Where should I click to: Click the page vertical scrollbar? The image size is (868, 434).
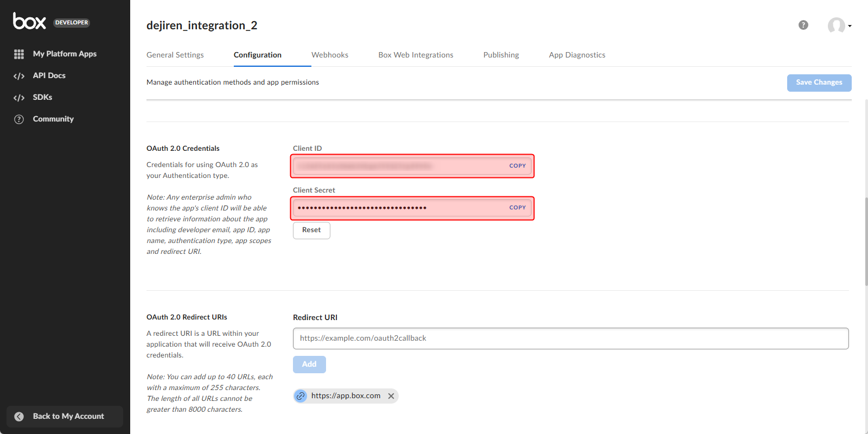pos(866,241)
